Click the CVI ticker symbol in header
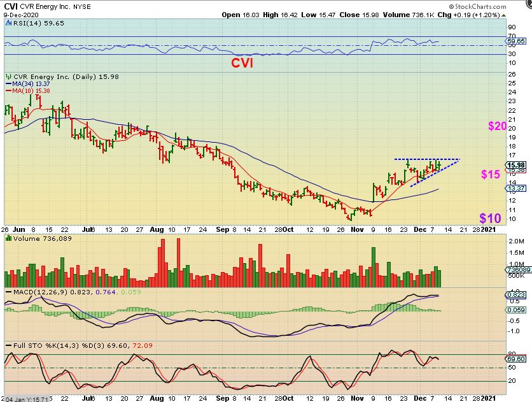The height and width of the screenshot is (402, 532). [11, 6]
